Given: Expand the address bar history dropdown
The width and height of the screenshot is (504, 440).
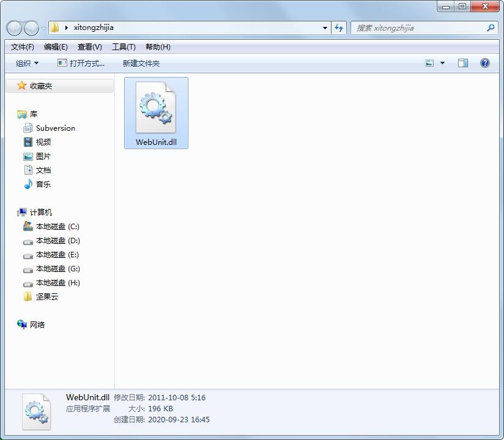Looking at the screenshot, I should pos(325,28).
